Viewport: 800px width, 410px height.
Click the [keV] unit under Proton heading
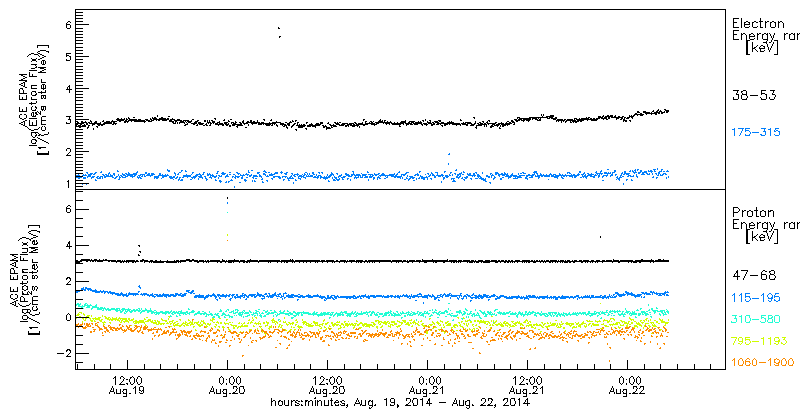tap(762, 237)
